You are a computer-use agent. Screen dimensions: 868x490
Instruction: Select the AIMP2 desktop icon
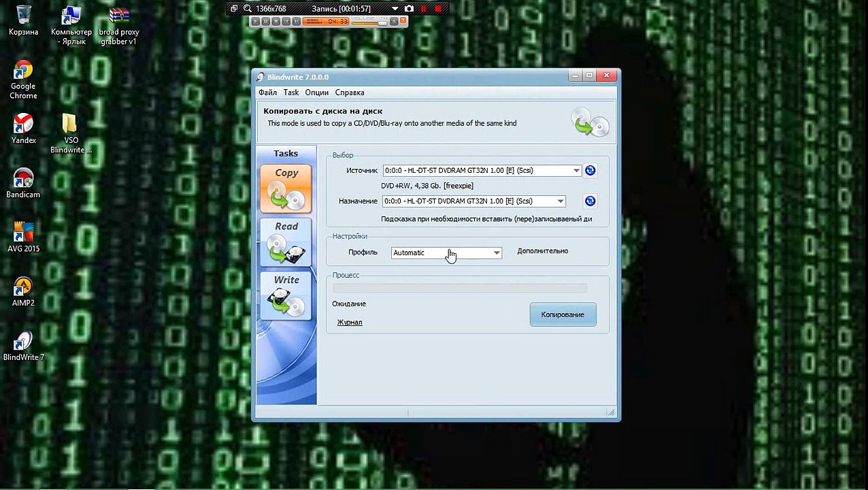point(23,291)
